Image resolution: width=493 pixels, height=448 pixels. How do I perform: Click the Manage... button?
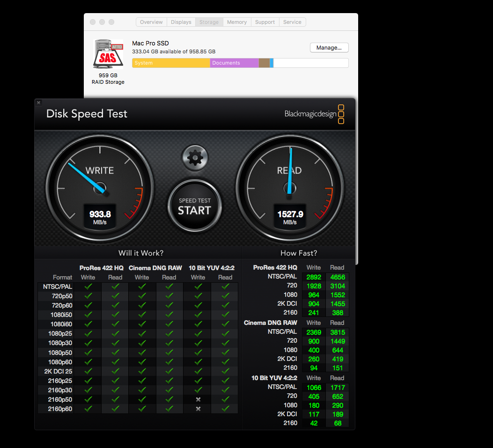[329, 47]
